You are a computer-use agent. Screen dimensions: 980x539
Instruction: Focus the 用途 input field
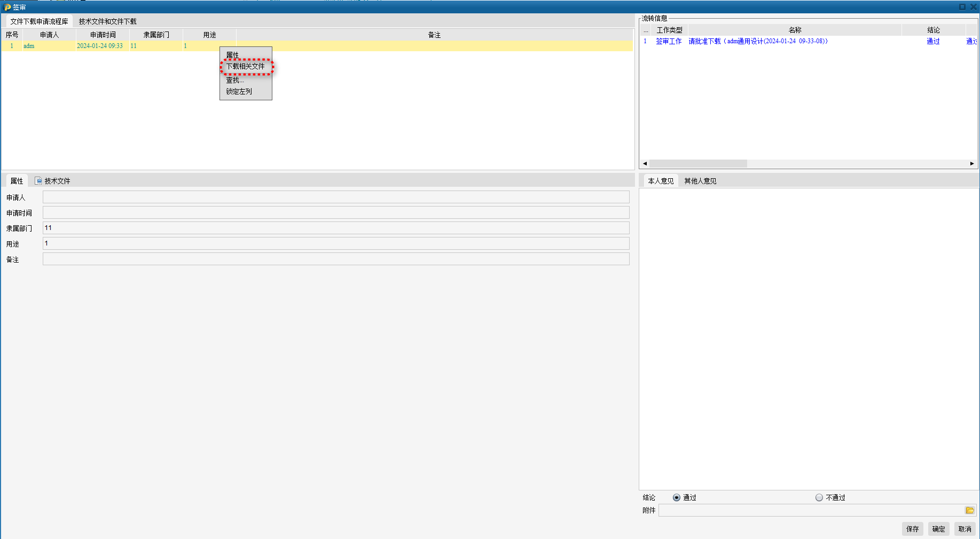(336, 243)
